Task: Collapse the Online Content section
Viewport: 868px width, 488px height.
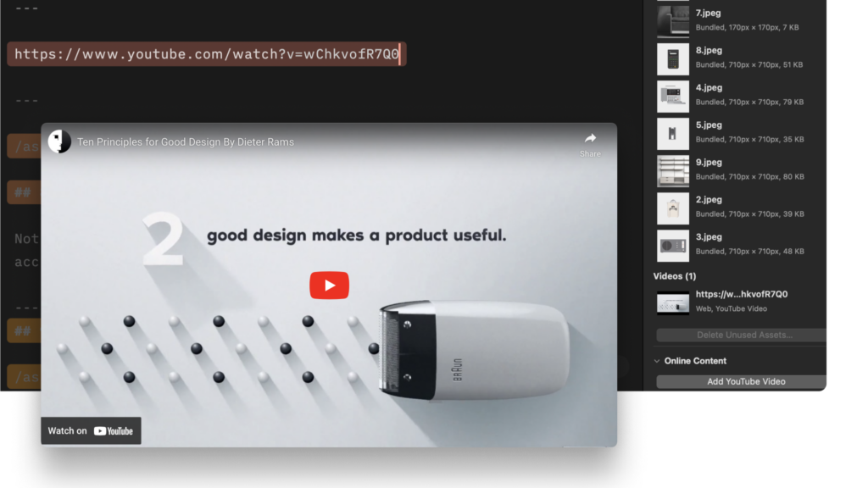Action: [x=657, y=361]
